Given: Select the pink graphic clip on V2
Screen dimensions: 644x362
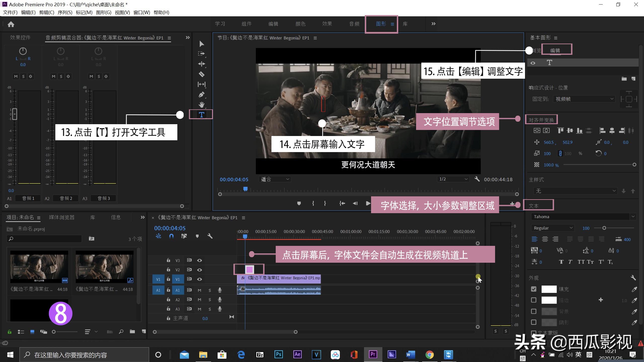Looking at the screenshot, I should point(250,269).
